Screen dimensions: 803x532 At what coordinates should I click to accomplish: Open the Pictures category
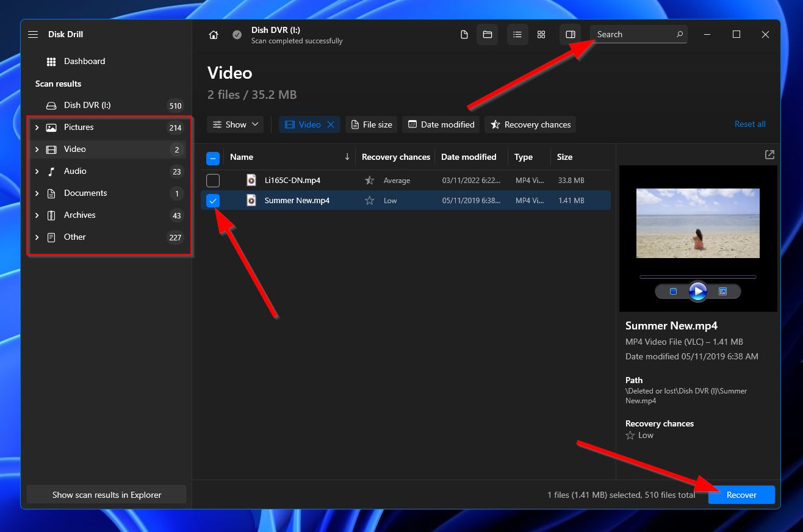[106, 127]
